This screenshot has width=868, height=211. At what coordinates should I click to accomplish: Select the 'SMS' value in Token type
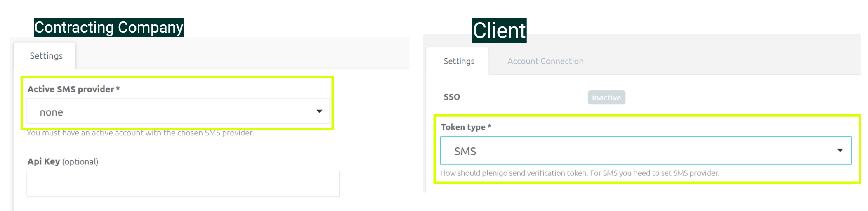465,152
